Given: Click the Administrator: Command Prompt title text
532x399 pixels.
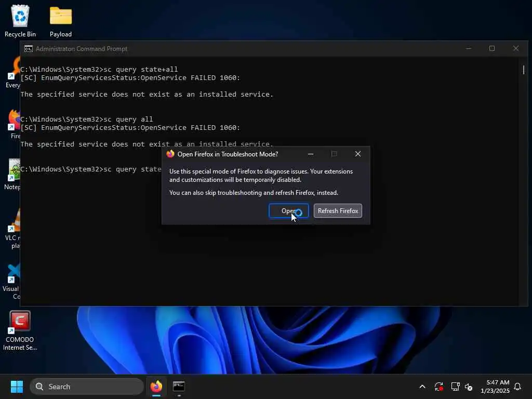Looking at the screenshot, I should [x=82, y=49].
